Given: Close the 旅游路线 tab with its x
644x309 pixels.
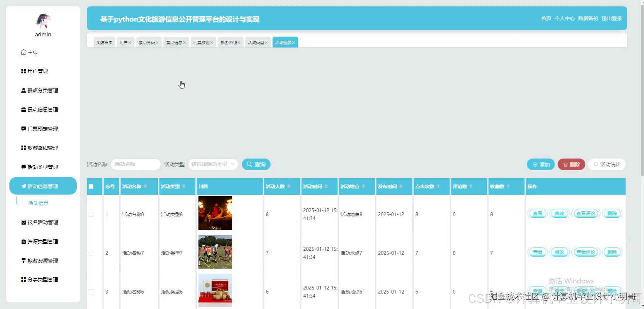Looking at the screenshot, I should (239, 43).
